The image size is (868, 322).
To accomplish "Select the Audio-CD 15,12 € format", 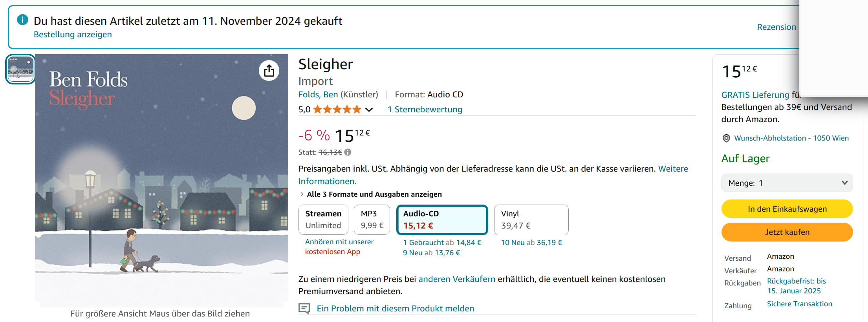I will (x=442, y=220).
